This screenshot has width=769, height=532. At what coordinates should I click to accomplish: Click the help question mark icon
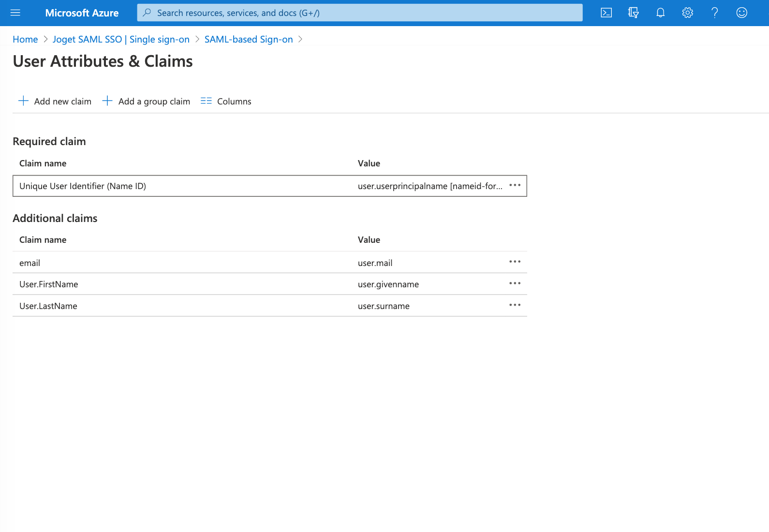click(714, 13)
